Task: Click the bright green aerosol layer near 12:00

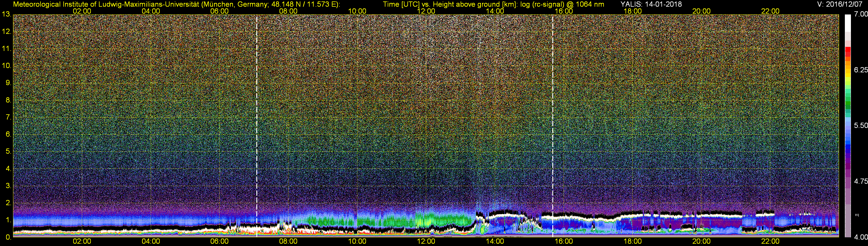Action: 424,221
